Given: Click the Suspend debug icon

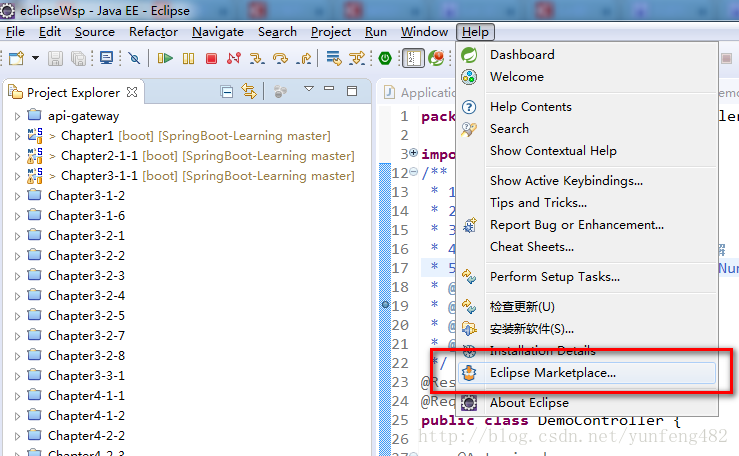Looking at the screenshot, I should [189, 58].
